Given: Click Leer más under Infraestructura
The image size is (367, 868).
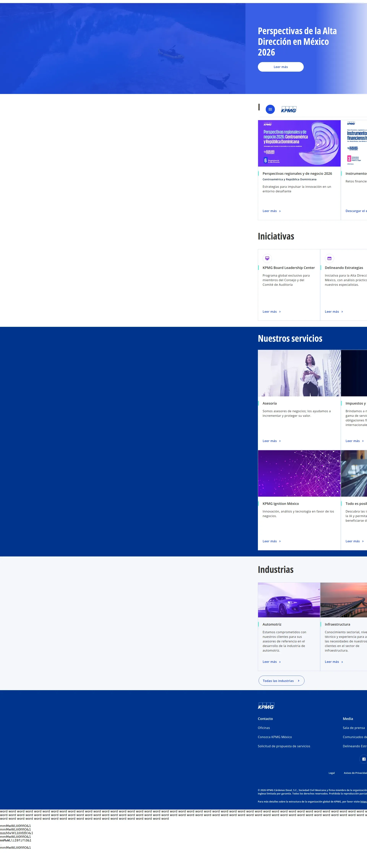Looking at the screenshot, I should tap(334, 662).
